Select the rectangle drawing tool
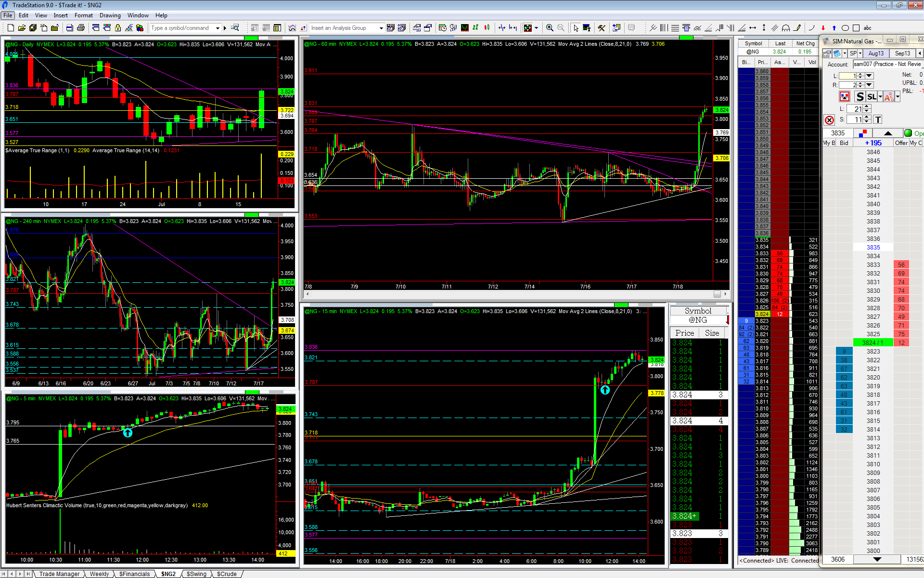This screenshot has height=578, width=924. point(856,28)
